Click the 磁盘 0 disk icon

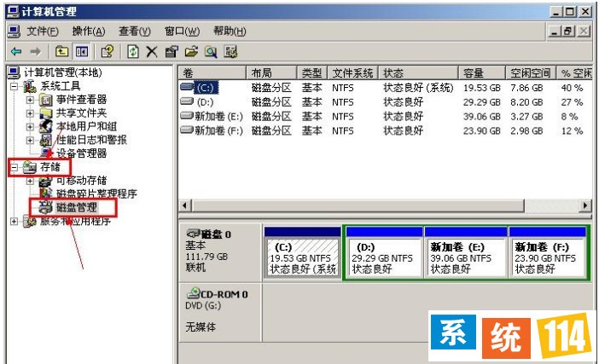pos(194,233)
